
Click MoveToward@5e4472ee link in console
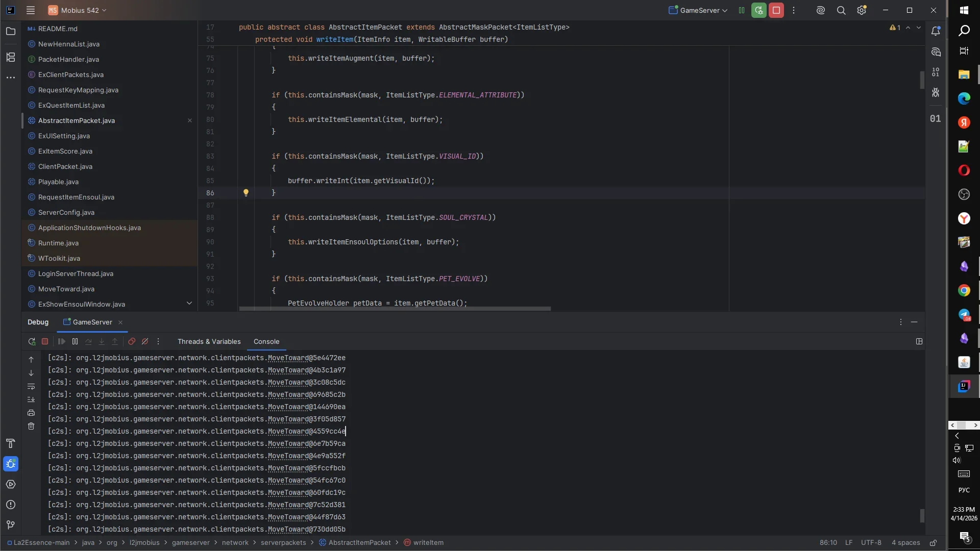[x=306, y=358]
